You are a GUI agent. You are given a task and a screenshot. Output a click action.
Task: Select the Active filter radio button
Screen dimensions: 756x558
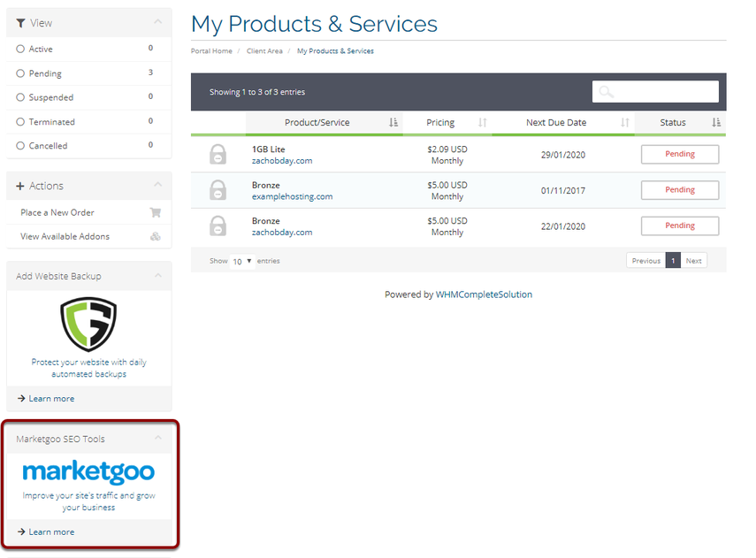(x=20, y=50)
